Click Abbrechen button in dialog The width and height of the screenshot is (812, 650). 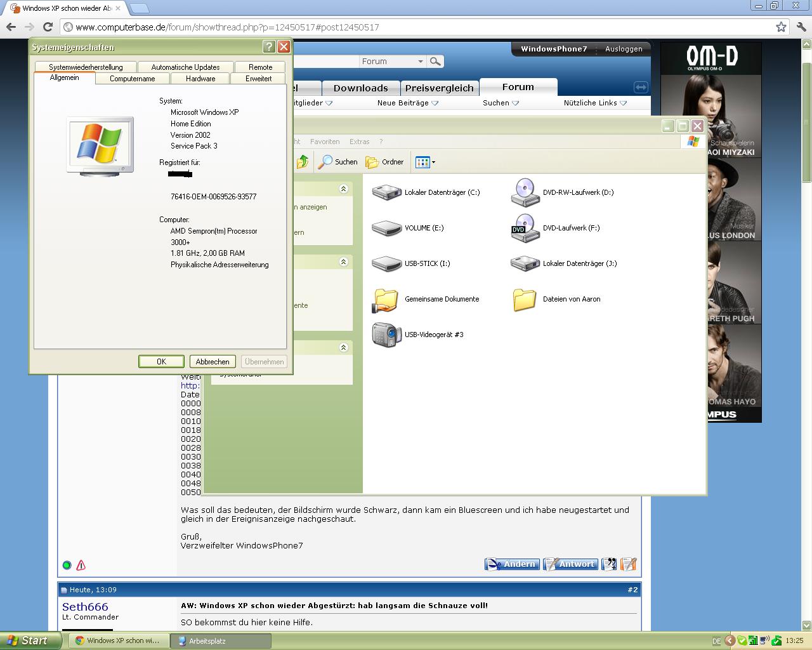coord(213,362)
